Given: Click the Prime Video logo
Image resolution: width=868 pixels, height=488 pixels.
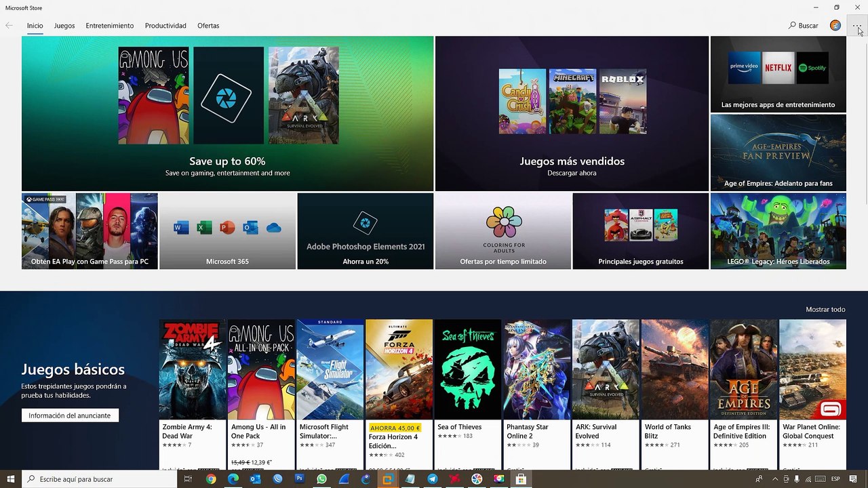Looking at the screenshot, I should pos(744,68).
